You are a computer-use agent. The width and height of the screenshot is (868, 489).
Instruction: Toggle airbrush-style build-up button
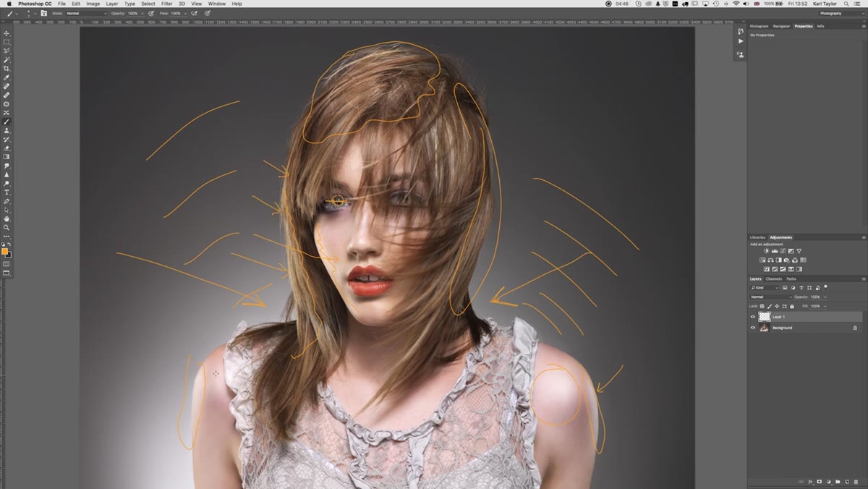coord(194,13)
